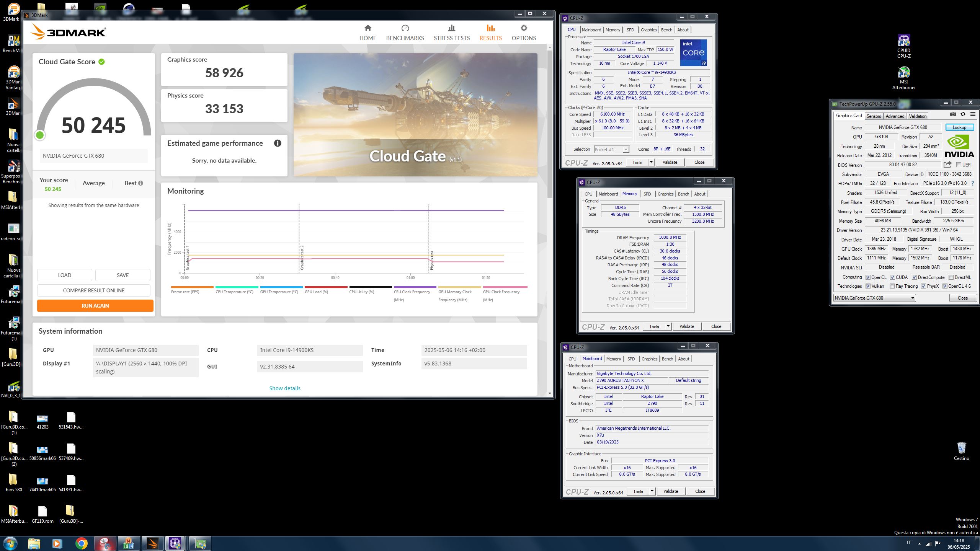Expand the Tools arrow in the Memory tab window

pyautogui.click(x=668, y=326)
